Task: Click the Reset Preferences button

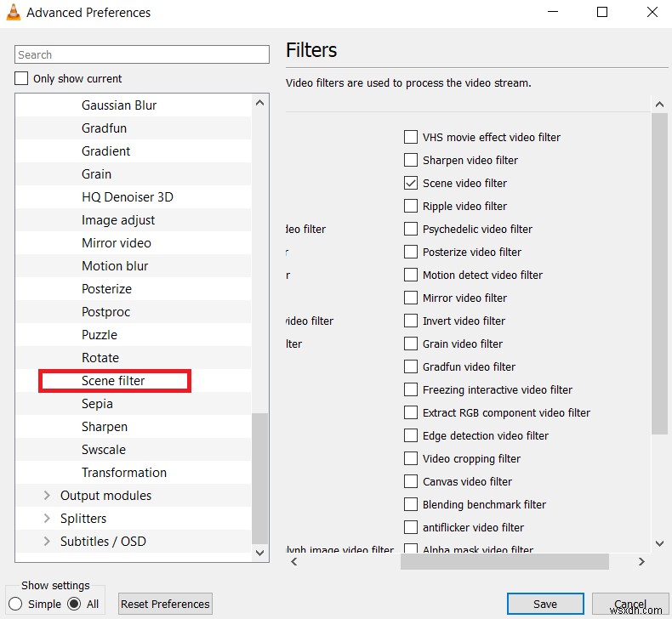Action: (165, 604)
